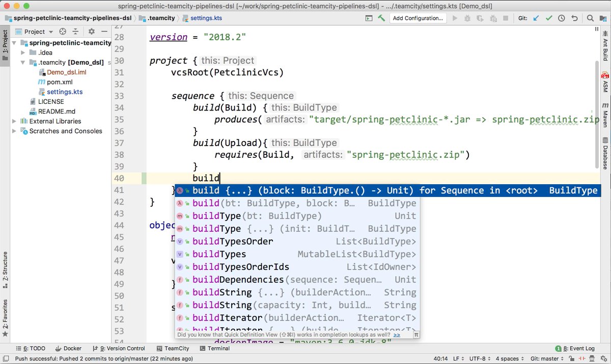Toggle tool window buttons icon in status bar corner

[x=5, y=358]
